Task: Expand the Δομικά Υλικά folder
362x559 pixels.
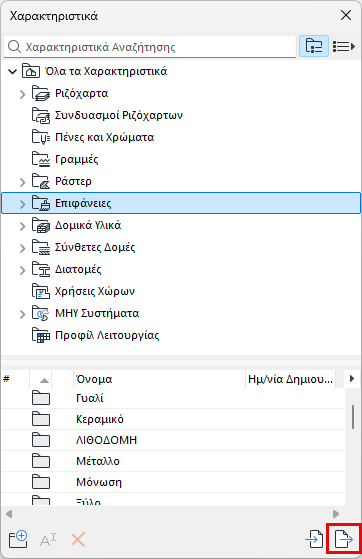Action: (22, 226)
